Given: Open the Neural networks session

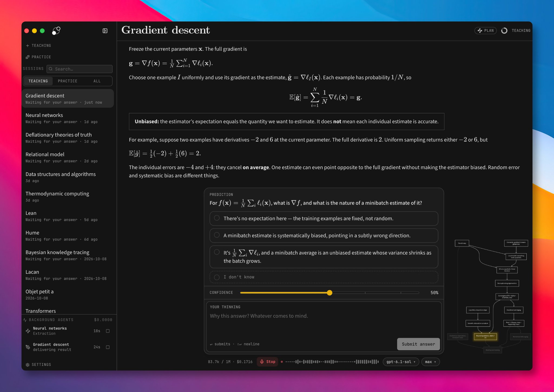Looking at the screenshot, I should [x=68, y=118].
